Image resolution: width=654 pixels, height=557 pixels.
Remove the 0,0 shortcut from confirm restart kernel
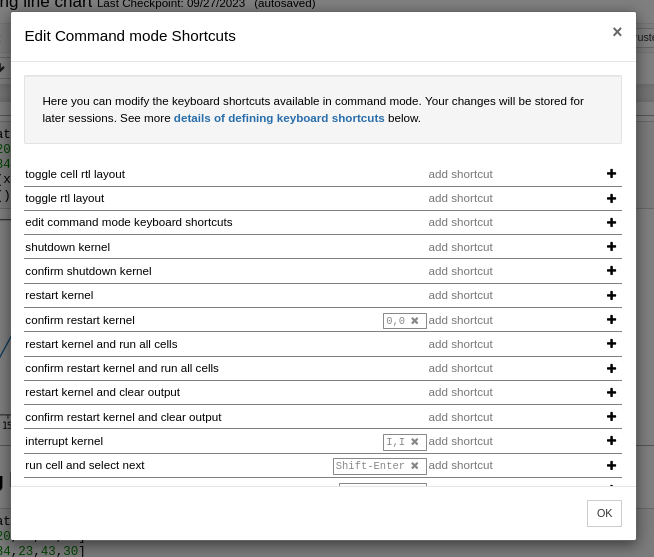415,321
